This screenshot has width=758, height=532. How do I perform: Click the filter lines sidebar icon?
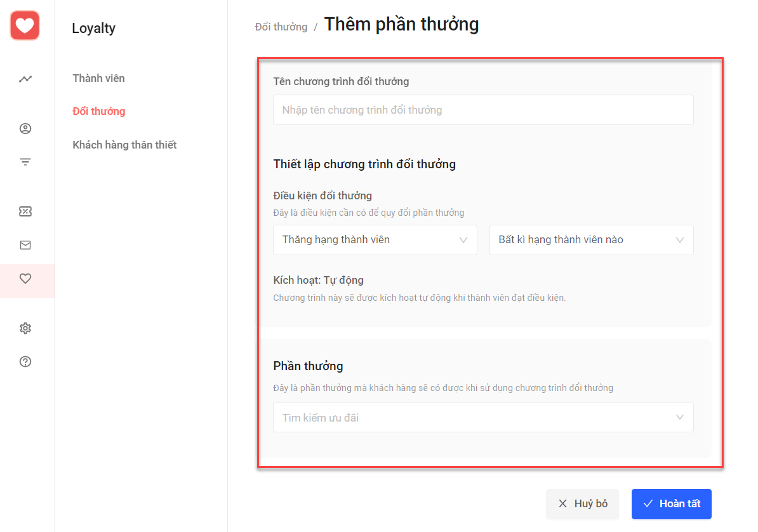pos(25,161)
